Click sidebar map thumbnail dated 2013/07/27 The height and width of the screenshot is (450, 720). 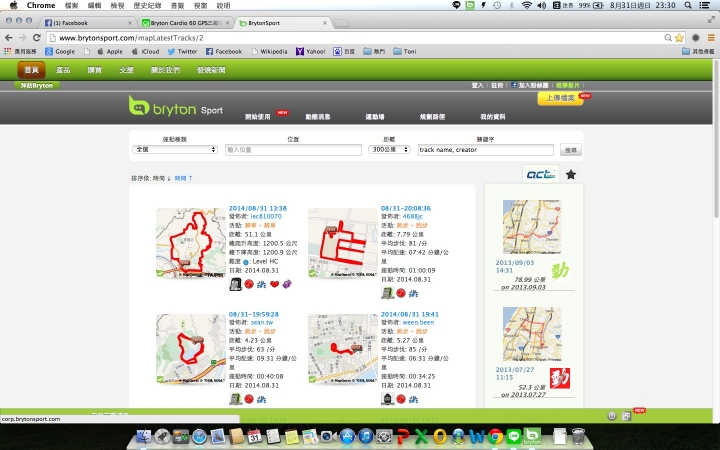[532, 334]
